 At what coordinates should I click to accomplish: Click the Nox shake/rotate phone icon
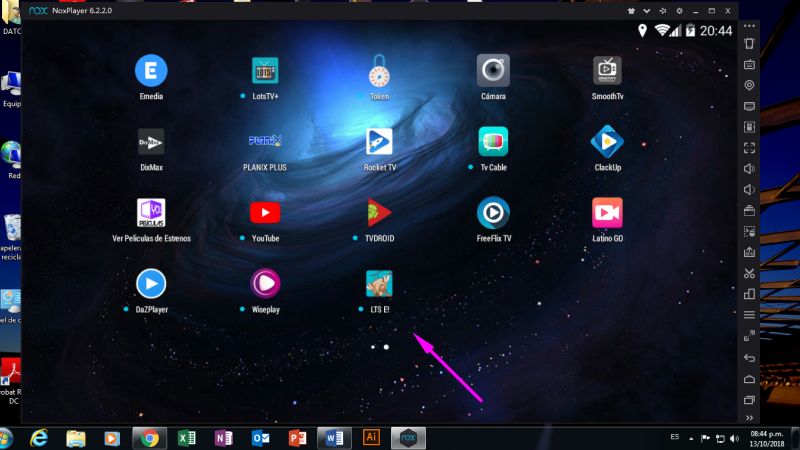749,43
